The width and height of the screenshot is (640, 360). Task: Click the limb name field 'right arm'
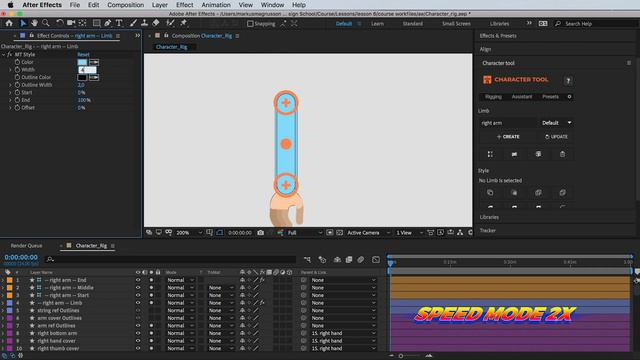(x=508, y=123)
